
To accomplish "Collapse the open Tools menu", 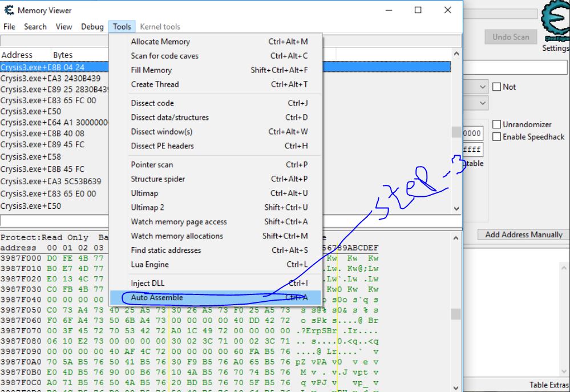I will pyautogui.click(x=122, y=27).
